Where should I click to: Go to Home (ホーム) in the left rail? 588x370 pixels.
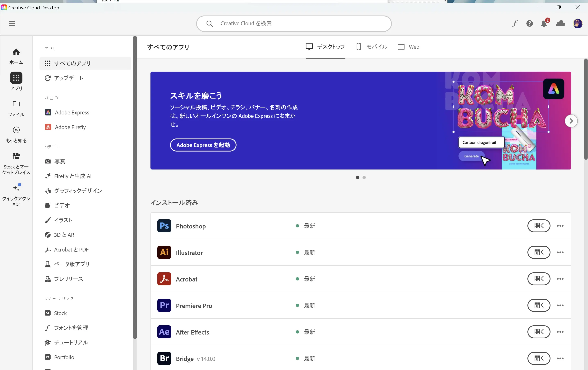coord(16,56)
